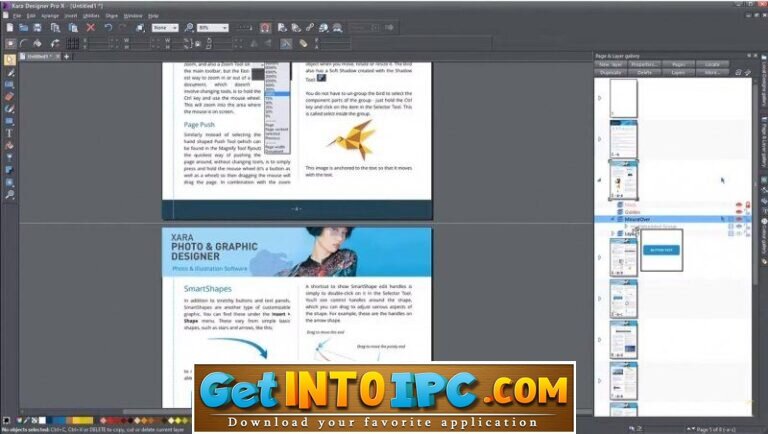Viewport: 768px width, 434px height.
Task: Expand the last fully visible page in the gallery
Action: click(600, 381)
